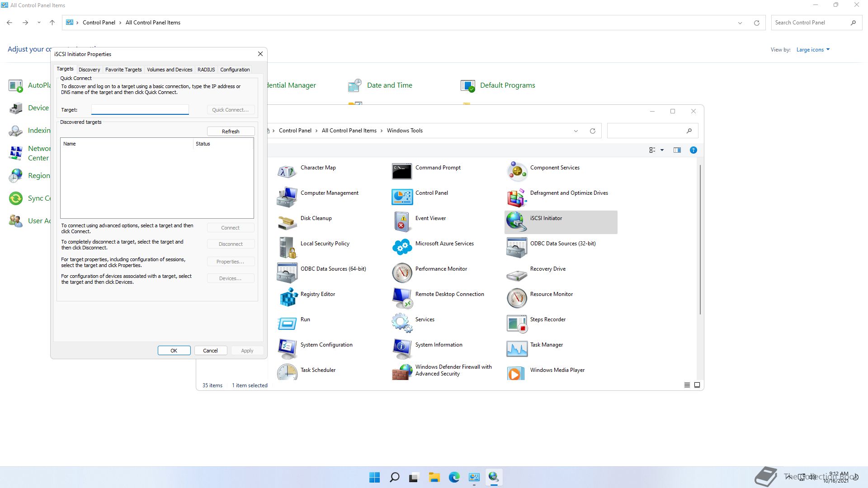Close iSCSI Initiator Properties dialog

click(x=260, y=54)
